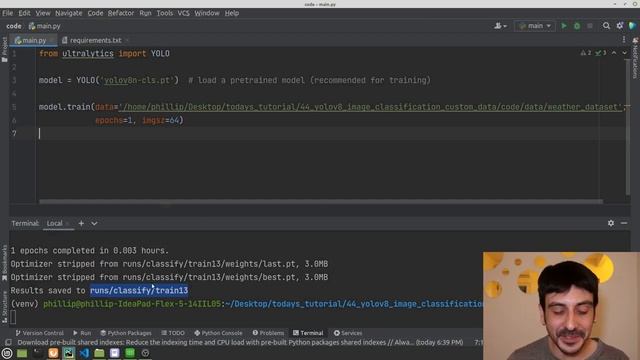
Task: Launch Firefox from the taskbar
Action: [53, 353]
